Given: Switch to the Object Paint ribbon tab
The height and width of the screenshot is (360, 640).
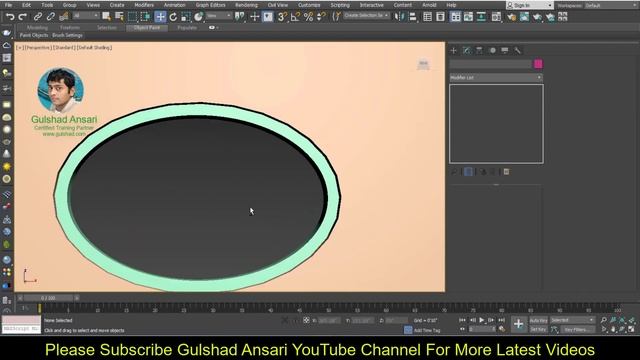Looking at the screenshot, I should pyautogui.click(x=147, y=28).
